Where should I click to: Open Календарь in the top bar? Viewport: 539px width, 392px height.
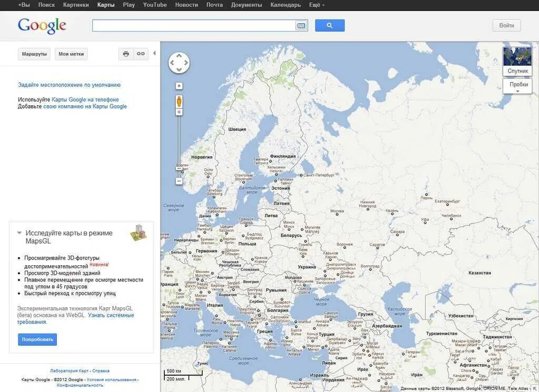pyautogui.click(x=286, y=5)
